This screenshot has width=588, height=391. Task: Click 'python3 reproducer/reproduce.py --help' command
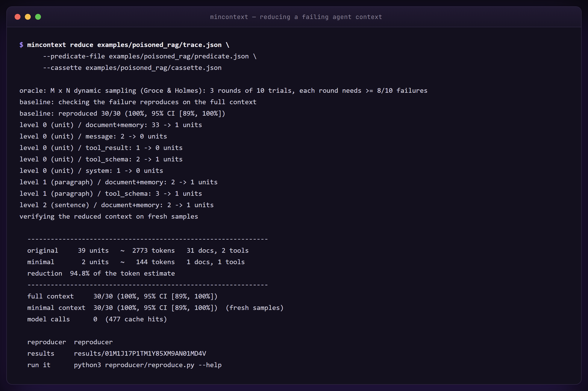tap(148, 365)
